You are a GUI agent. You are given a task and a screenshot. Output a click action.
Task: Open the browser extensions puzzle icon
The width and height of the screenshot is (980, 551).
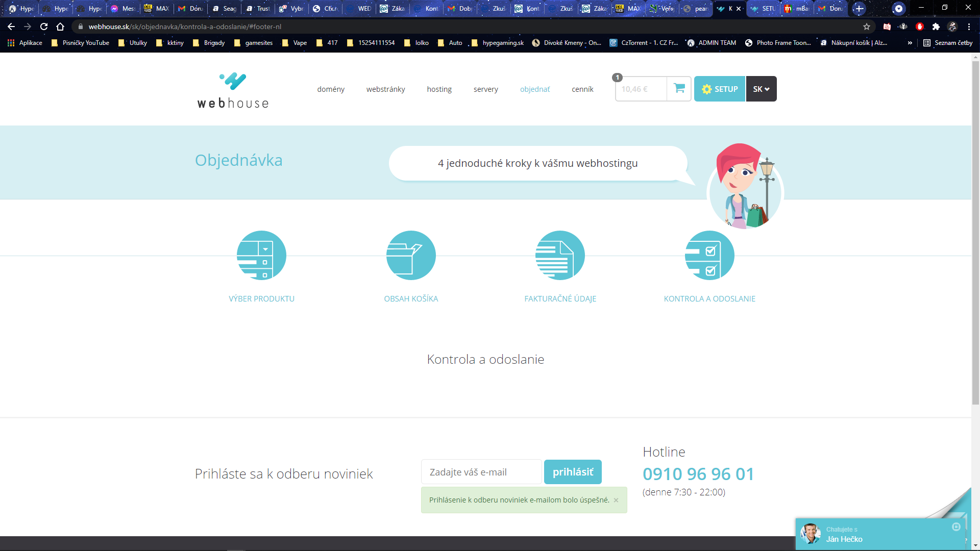pos(936,27)
